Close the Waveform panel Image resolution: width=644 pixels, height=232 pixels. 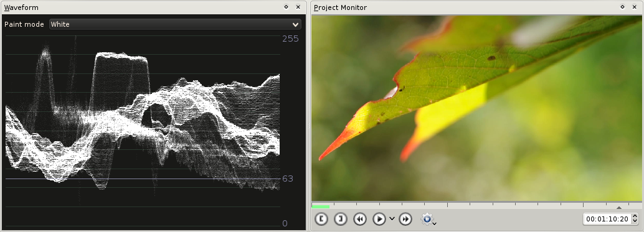click(x=298, y=7)
